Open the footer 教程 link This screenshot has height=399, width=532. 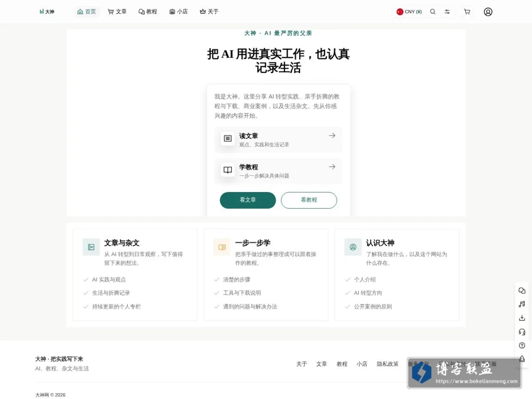(342, 364)
